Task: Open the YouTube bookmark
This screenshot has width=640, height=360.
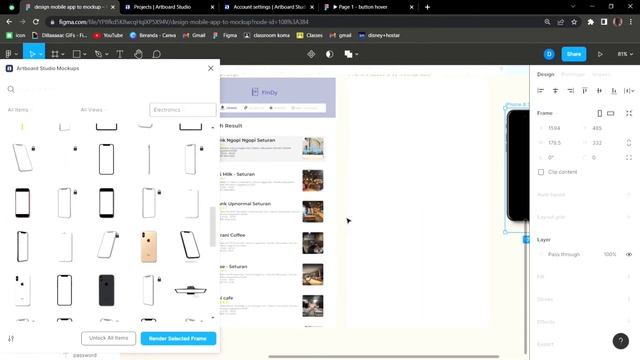Action: pyautogui.click(x=108, y=36)
